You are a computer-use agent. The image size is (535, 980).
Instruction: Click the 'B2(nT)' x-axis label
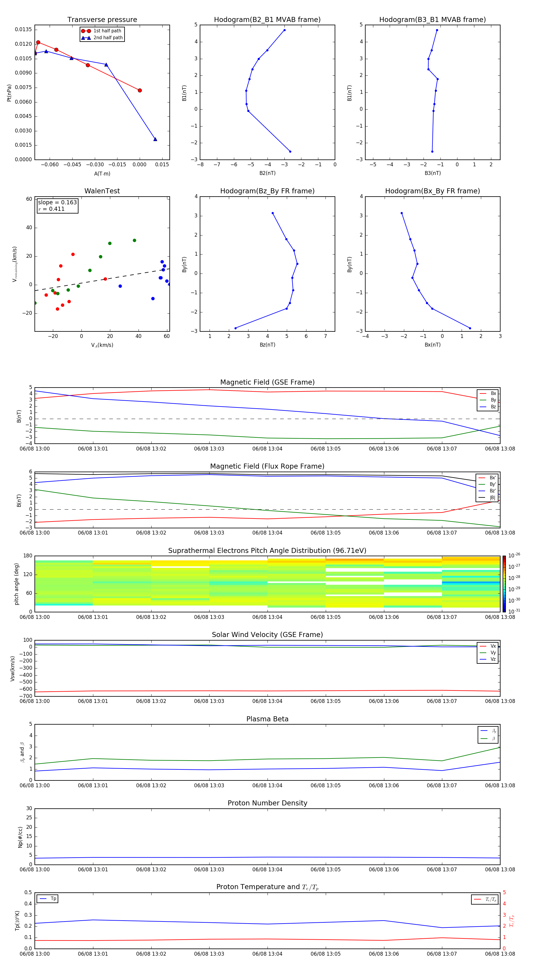[x=267, y=173]
